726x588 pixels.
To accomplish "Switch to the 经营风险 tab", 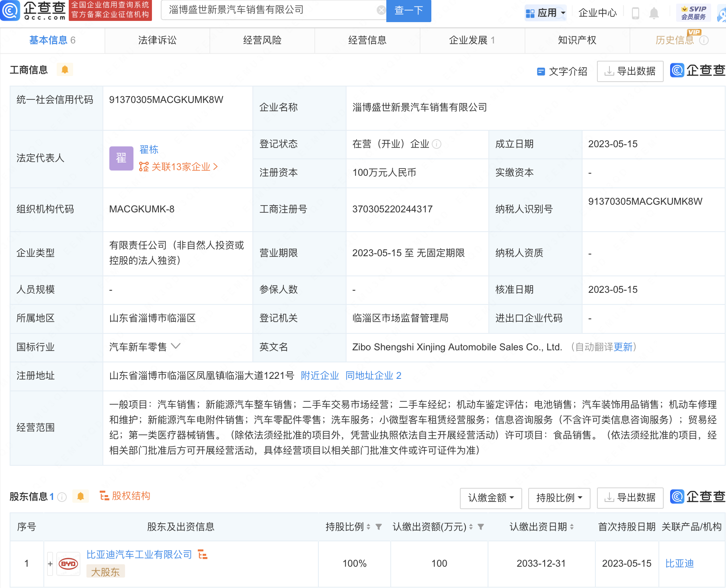I will (x=262, y=40).
